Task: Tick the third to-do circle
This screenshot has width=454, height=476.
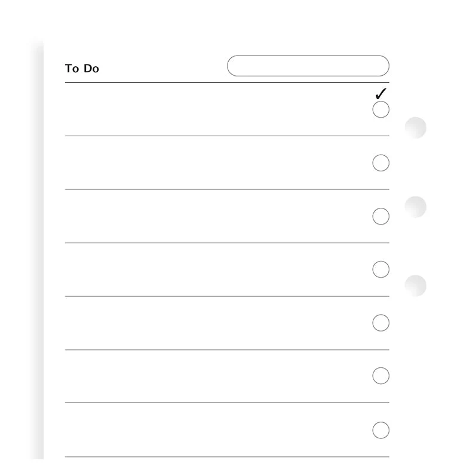Action: (x=381, y=216)
